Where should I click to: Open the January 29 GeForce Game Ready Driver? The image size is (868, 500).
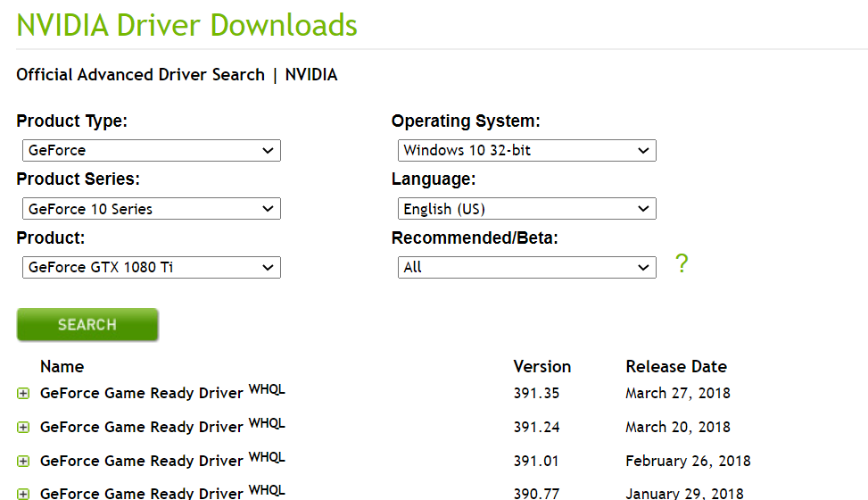(142, 493)
